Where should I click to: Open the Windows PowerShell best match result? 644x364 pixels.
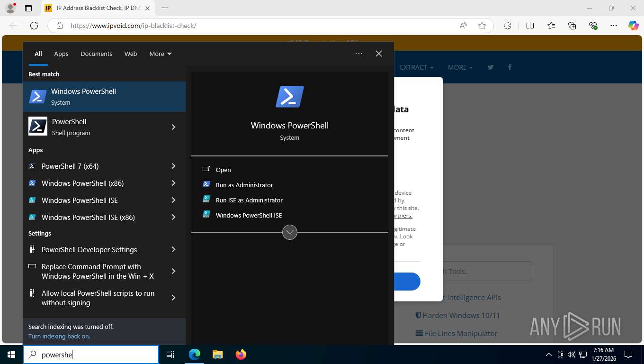pyautogui.click(x=104, y=97)
